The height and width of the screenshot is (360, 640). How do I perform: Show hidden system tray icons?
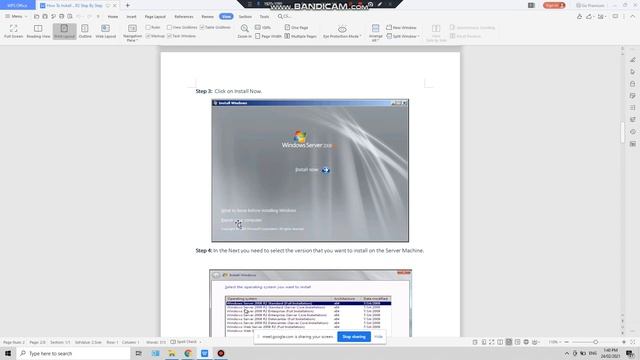pos(567,353)
